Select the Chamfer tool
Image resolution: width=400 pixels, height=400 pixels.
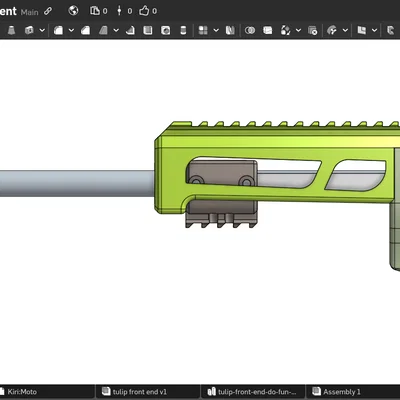tap(86, 30)
